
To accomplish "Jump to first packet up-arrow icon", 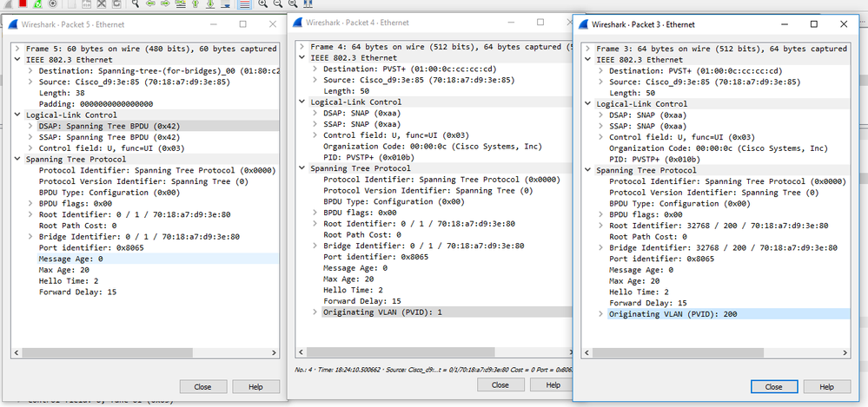I will [195, 3].
